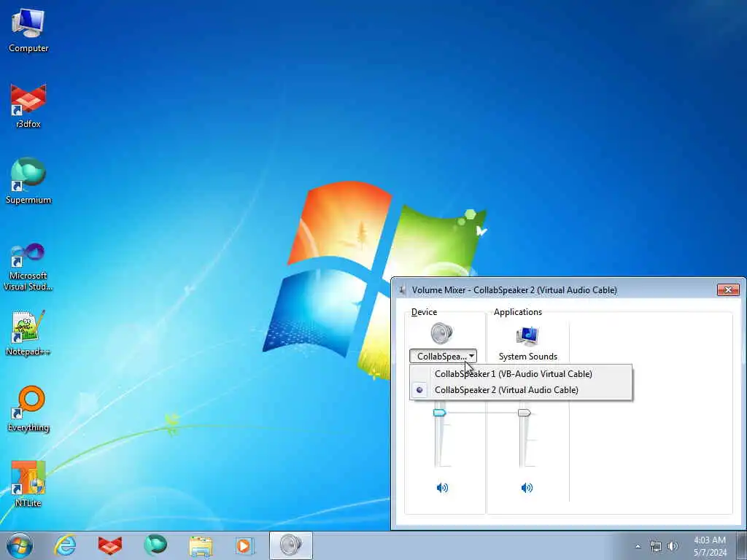Screen dimensions: 747x560
Task: Select the NTLite desktop shortcut
Action: (x=28, y=484)
